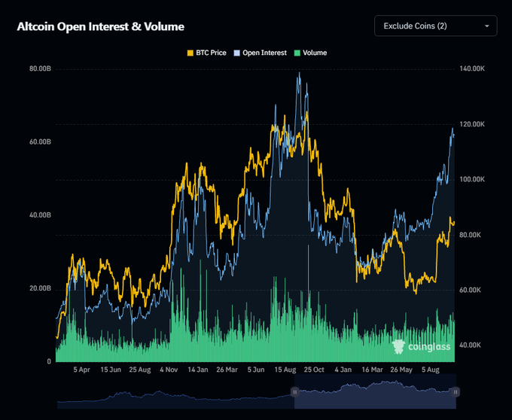The image size is (512, 420).
Task: Open the Exclude Coins (2) dropdown
Action: coord(436,26)
